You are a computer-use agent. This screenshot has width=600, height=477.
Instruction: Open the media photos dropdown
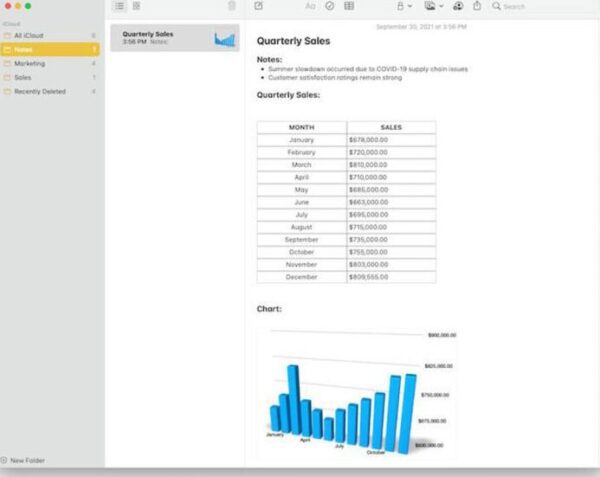(x=432, y=6)
